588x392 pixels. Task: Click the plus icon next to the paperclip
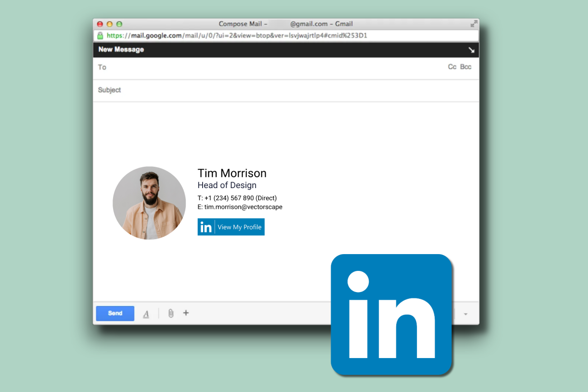186,313
